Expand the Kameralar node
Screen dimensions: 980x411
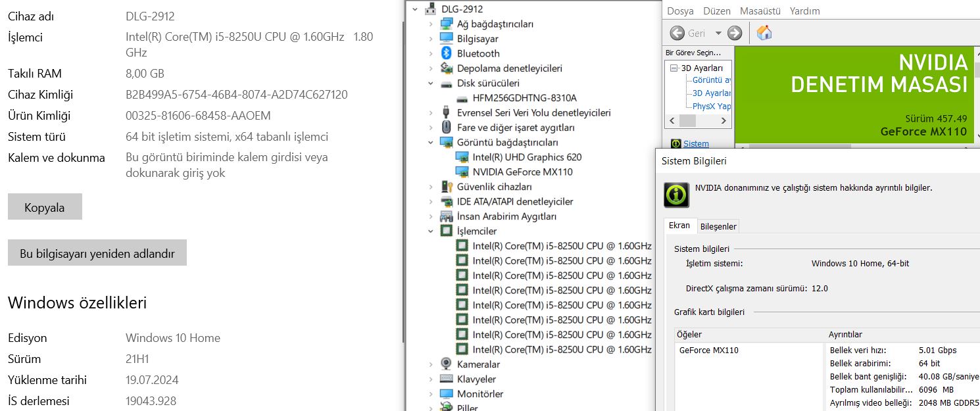pyautogui.click(x=431, y=364)
